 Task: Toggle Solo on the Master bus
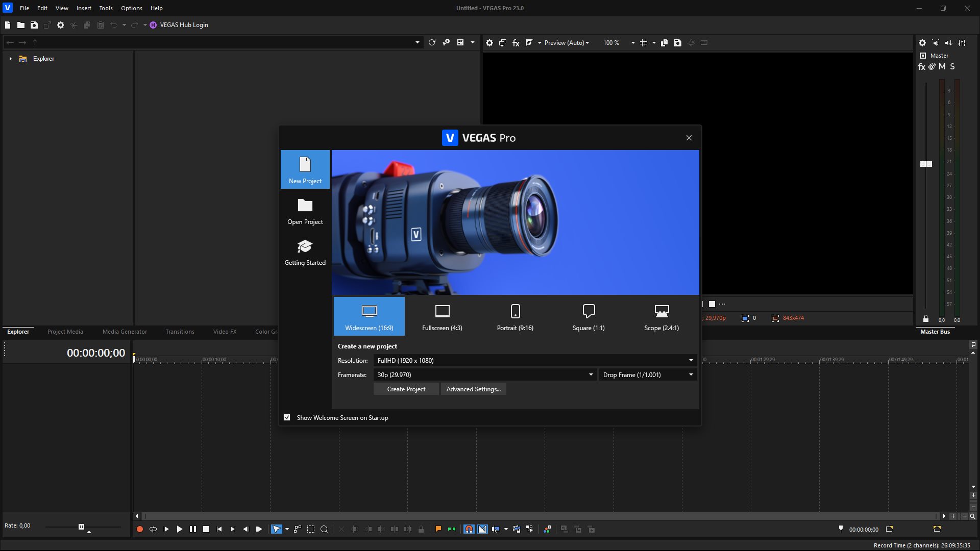point(952,67)
